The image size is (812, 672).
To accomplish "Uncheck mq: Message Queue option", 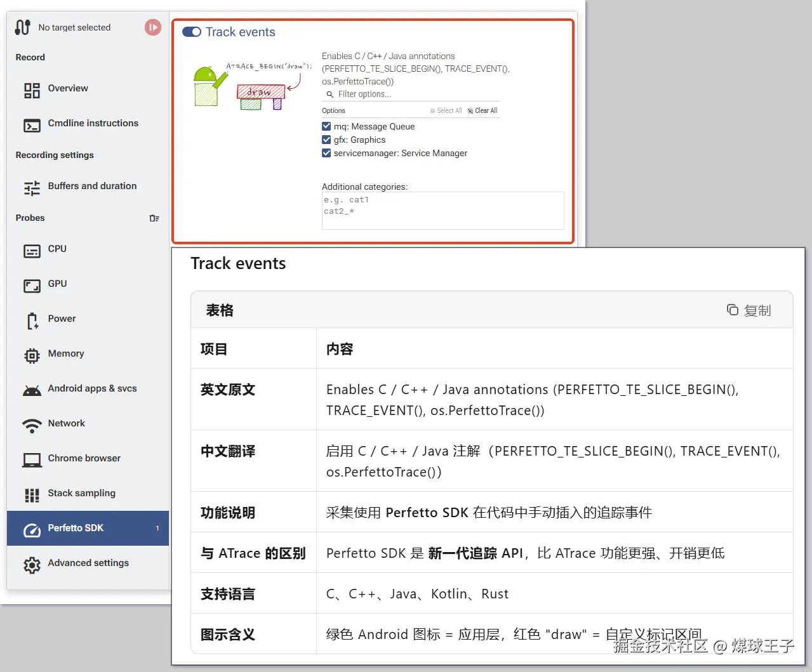I will click(326, 126).
